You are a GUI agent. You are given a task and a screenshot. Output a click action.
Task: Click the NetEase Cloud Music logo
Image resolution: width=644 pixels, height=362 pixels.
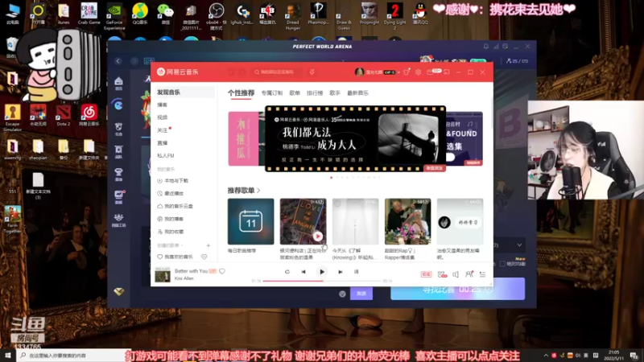[x=177, y=72]
